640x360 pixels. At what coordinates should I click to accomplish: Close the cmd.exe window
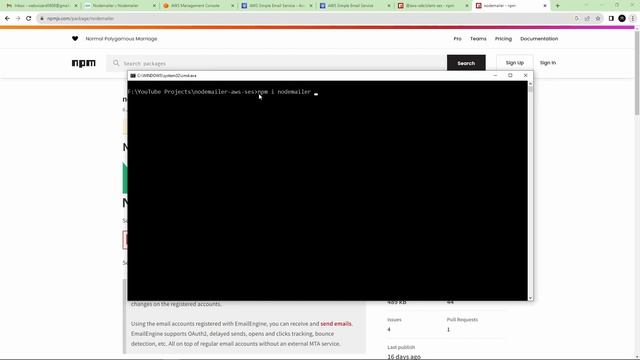(525, 76)
